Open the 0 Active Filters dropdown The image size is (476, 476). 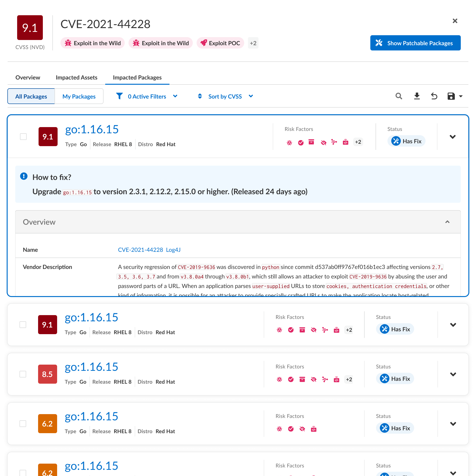(153, 96)
